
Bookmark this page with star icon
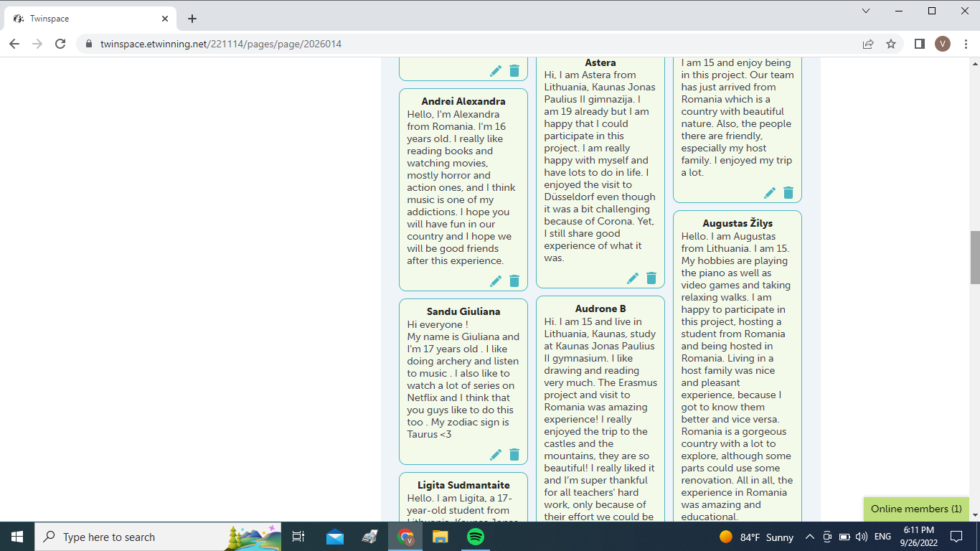891,44
